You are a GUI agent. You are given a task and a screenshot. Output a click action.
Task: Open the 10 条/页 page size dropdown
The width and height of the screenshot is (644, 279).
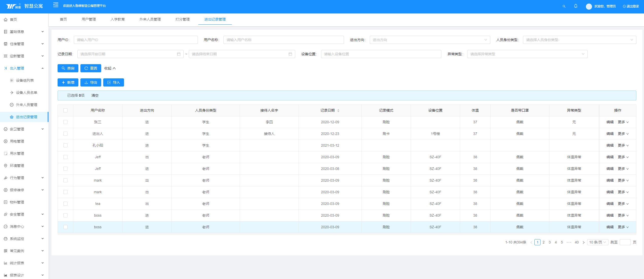(597, 242)
